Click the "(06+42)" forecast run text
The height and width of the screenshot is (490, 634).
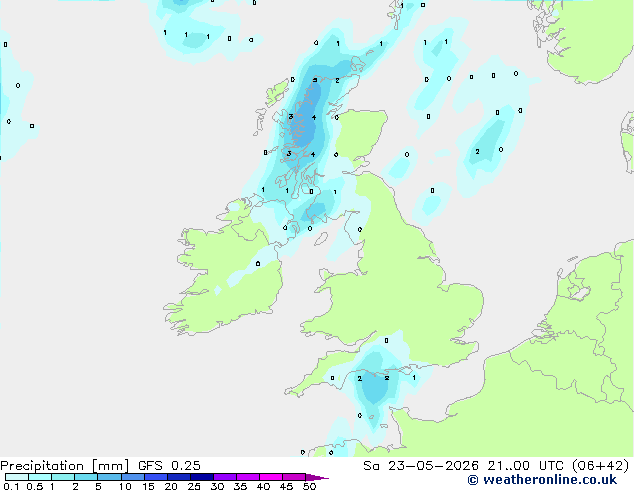(x=600, y=466)
